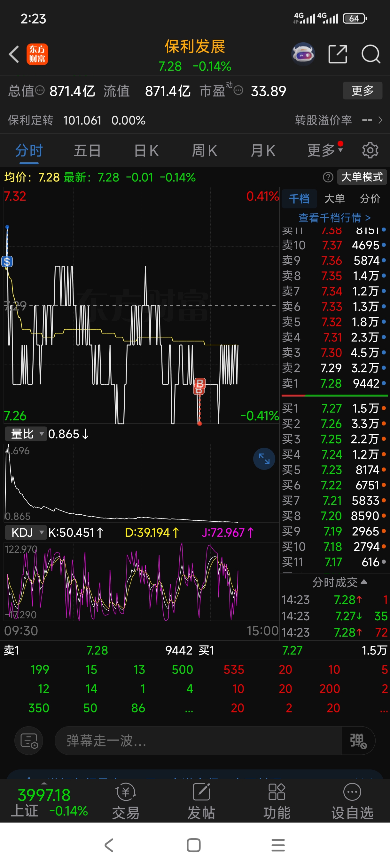Tap the 卖7 7.34 order book row

[334, 291]
